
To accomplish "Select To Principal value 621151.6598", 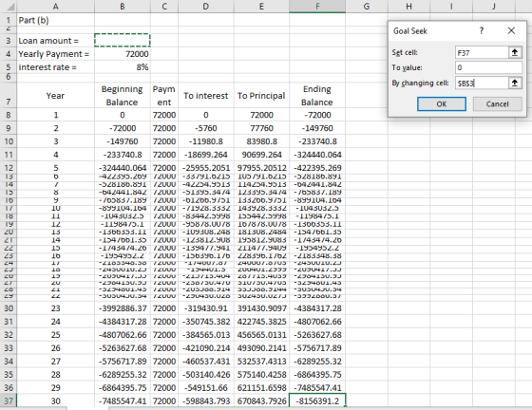I will pos(261,387).
